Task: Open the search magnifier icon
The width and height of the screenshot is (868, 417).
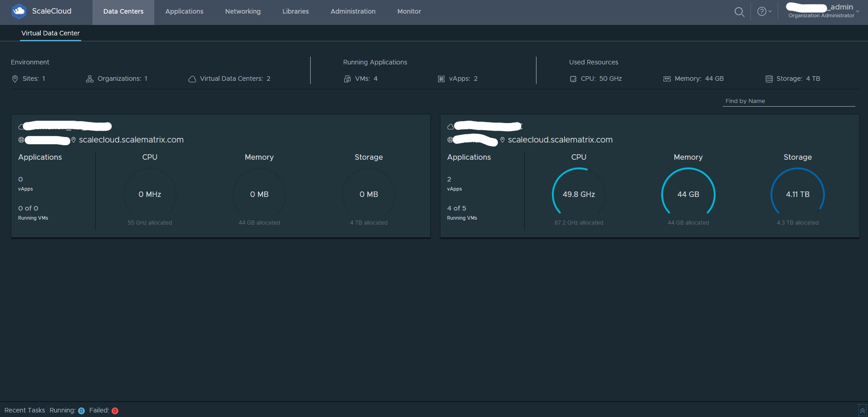Action: pyautogui.click(x=739, y=12)
